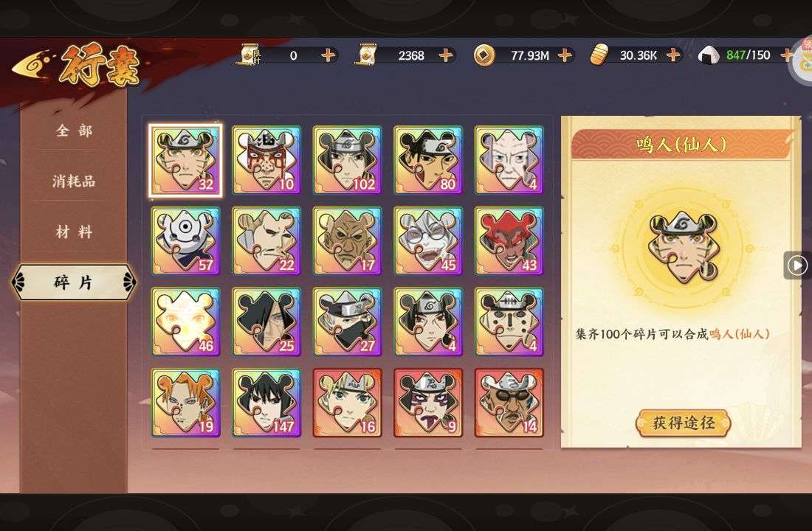The width and height of the screenshot is (812, 531).
Task: Choose the glasses-wearing fragment showing 45
Action: (x=427, y=241)
